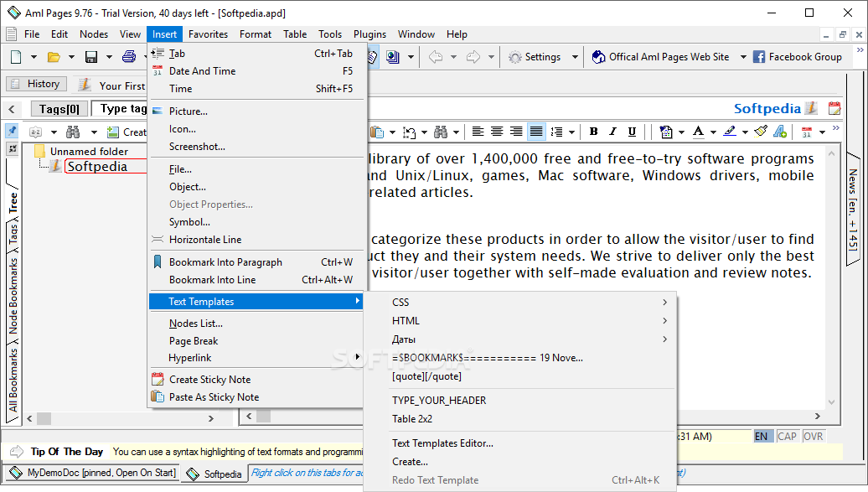This screenshot has height=492, width=868.
Task: Click the a-z sort nodes icon
Action: (x=35, y=132)
